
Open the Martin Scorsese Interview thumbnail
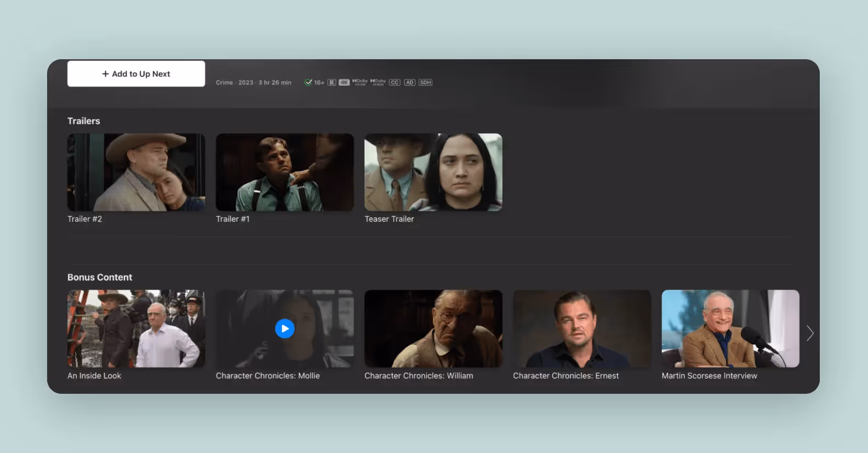tap(730, 329)
